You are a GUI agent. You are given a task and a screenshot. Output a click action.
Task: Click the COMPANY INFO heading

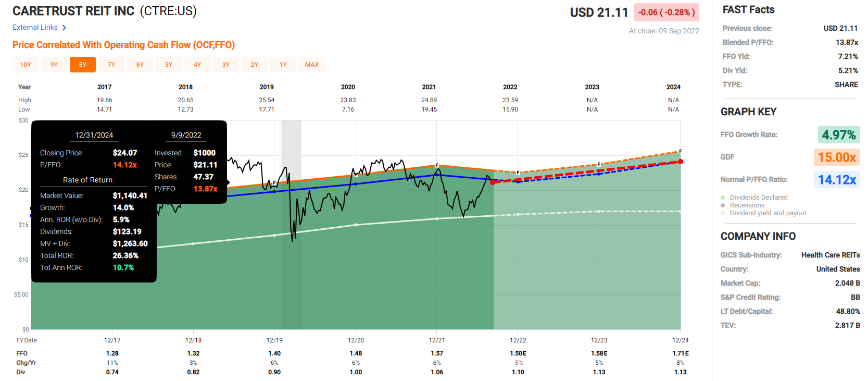click(758, 236)
